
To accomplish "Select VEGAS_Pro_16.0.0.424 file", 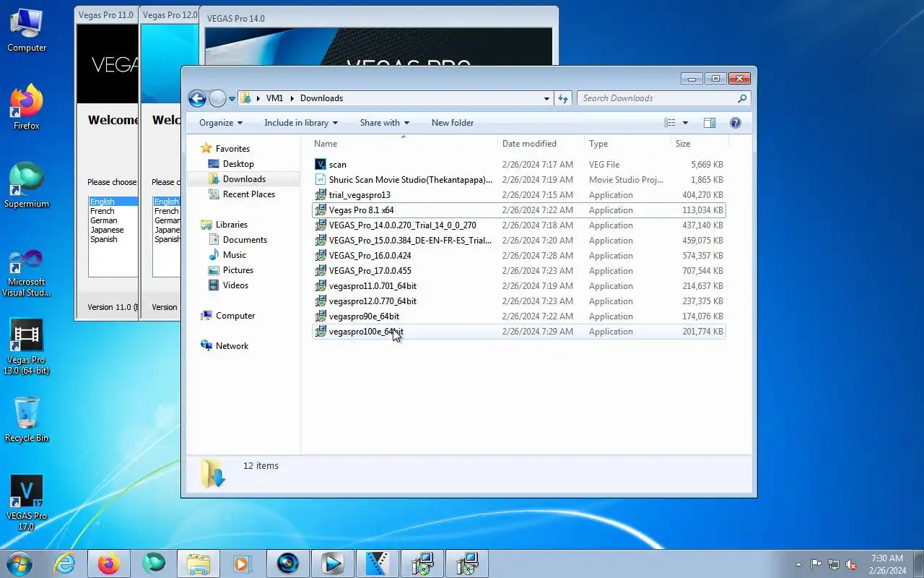I will (518, 256).
